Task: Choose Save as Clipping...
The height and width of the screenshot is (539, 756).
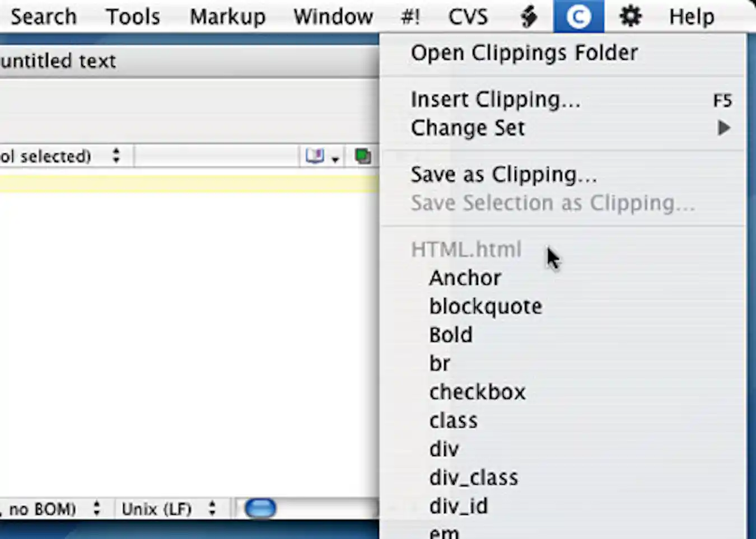Action: 503,174
